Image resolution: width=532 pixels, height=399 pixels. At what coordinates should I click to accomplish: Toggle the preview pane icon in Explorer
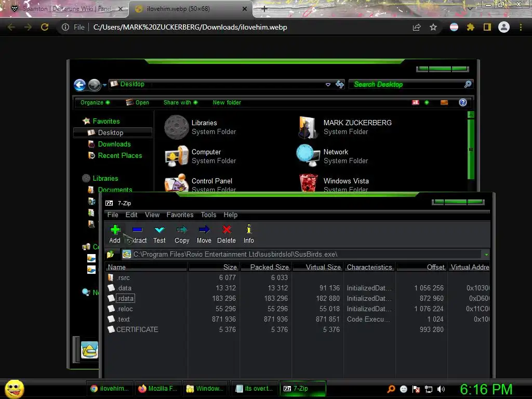[x=444, y=102]
